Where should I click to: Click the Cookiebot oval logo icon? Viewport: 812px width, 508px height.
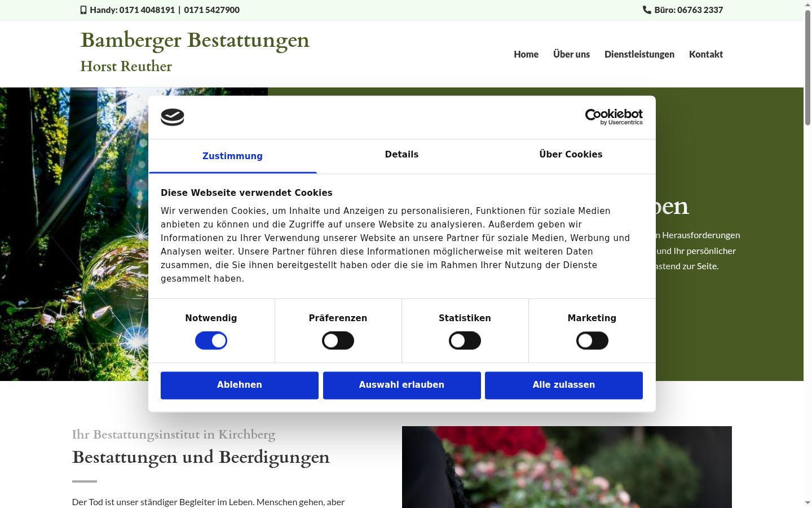(x=173, y=117)
